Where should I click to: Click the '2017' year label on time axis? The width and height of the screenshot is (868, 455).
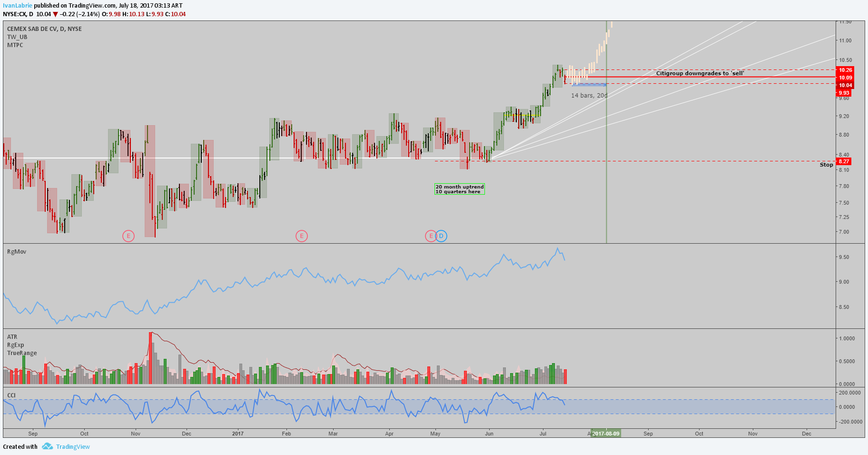tap(237, 434)
